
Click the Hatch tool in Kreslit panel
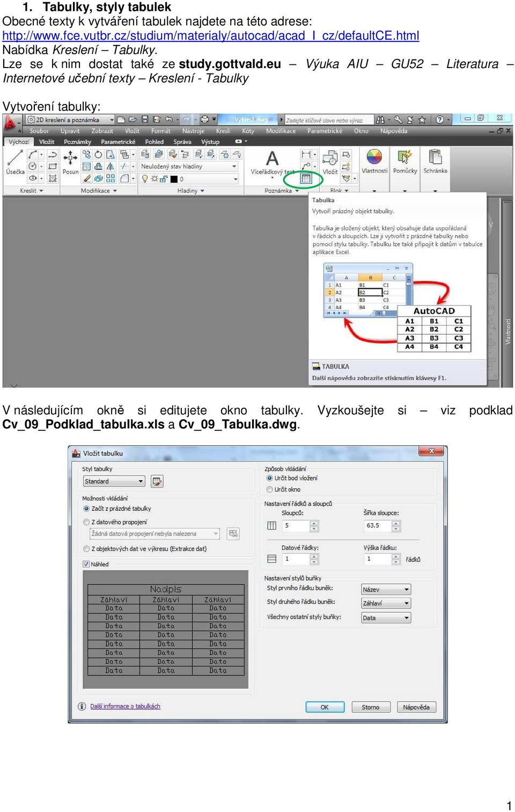click(x=53, y=178)
